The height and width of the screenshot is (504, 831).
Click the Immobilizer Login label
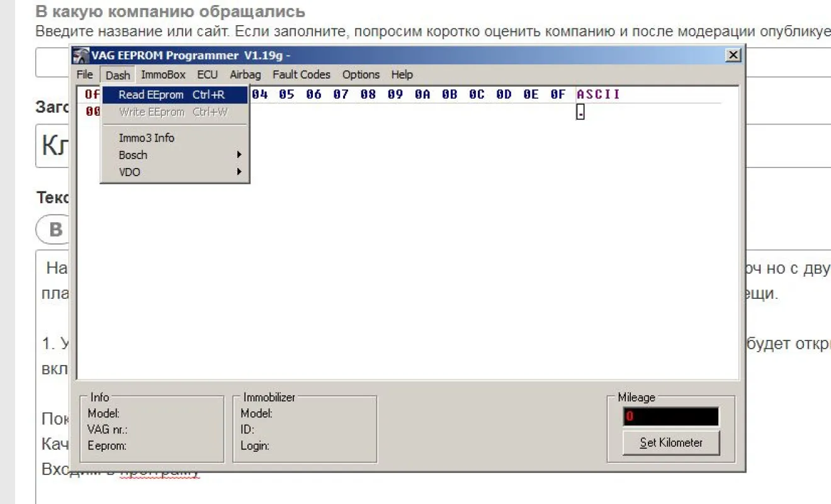pyautogui.click(x=255, y=445)
